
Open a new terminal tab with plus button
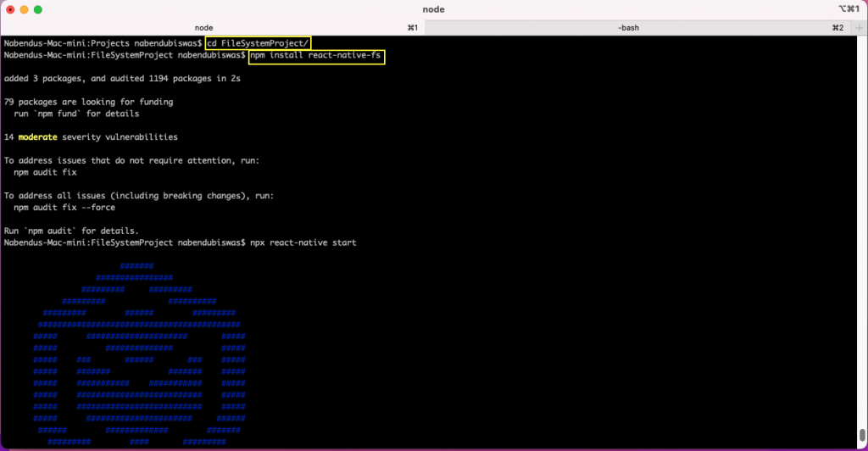point(860,28)
